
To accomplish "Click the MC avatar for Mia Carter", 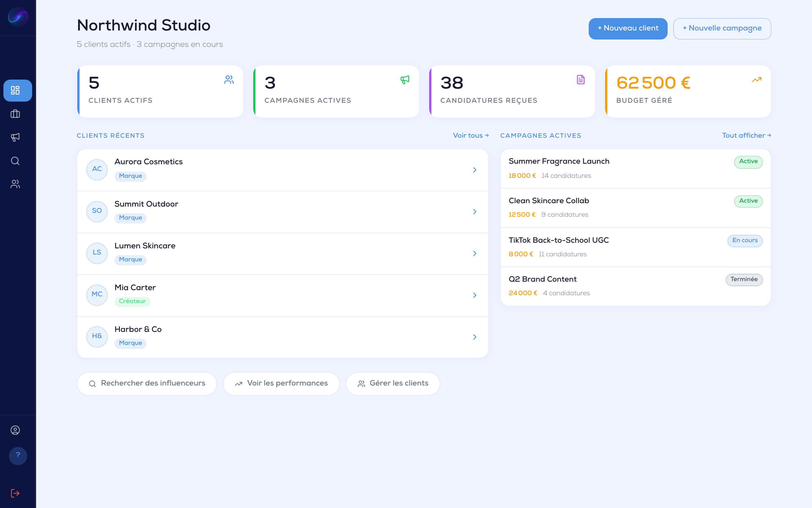I will [x=97, y=295].
